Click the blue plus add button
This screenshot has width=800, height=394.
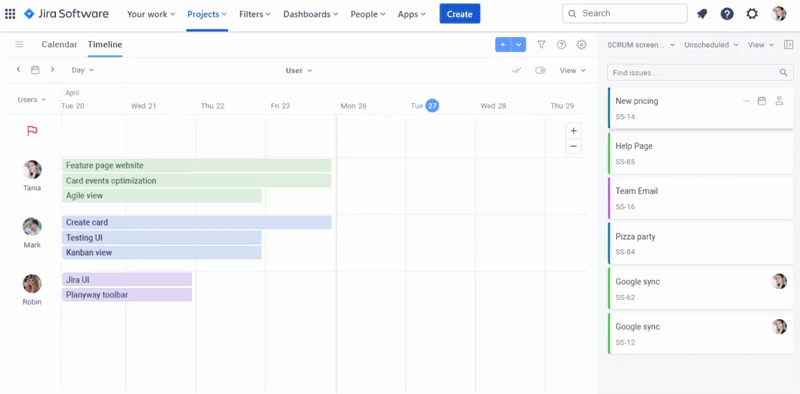[503, 45]
